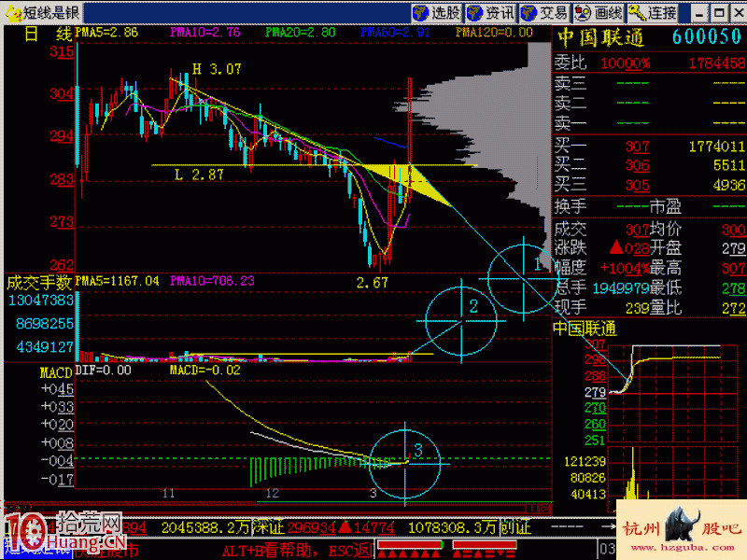Click the status bar turnover 2045388.2万

click(205, 528)
